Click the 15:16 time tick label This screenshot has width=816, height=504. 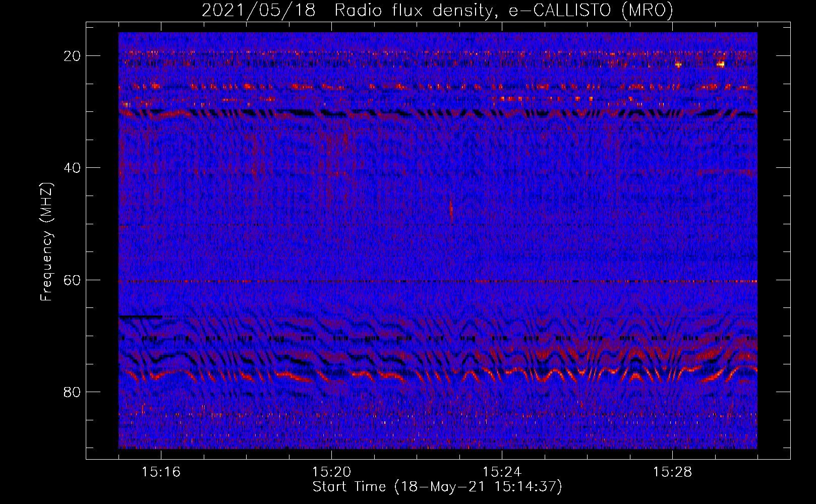coord(161,472)
